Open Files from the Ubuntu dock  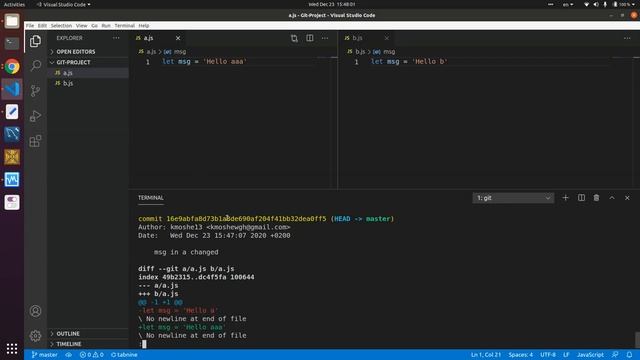pyautogui.click(x=12, y=21)
